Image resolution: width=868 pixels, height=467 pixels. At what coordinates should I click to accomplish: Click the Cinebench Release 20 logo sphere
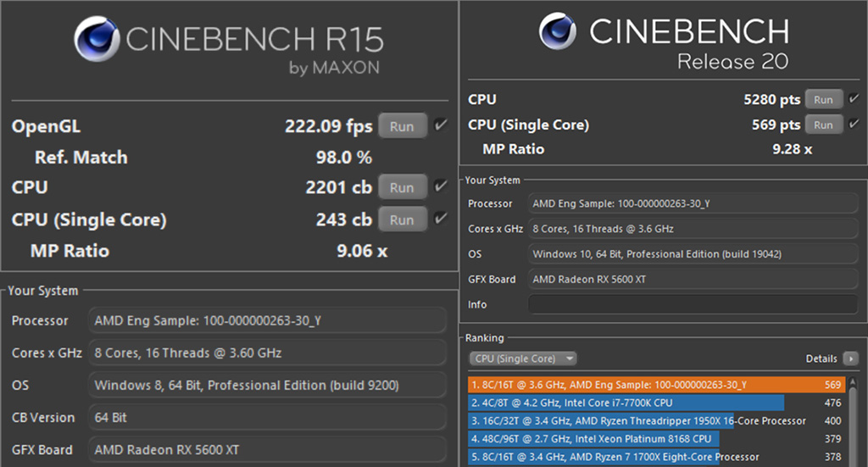[557, 31]
